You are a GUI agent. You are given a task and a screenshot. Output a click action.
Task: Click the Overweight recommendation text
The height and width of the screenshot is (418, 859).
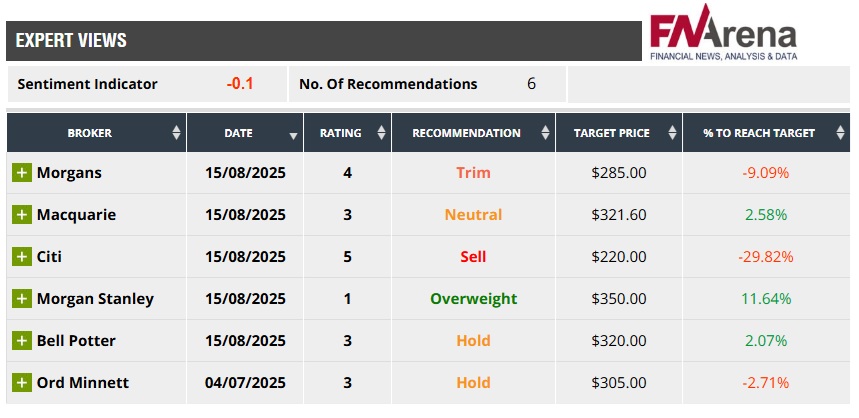coord(473,299)
